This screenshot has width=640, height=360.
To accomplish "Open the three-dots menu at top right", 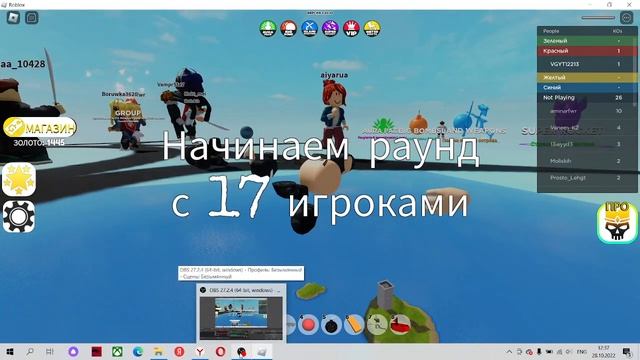I will [x=627, y=18].
